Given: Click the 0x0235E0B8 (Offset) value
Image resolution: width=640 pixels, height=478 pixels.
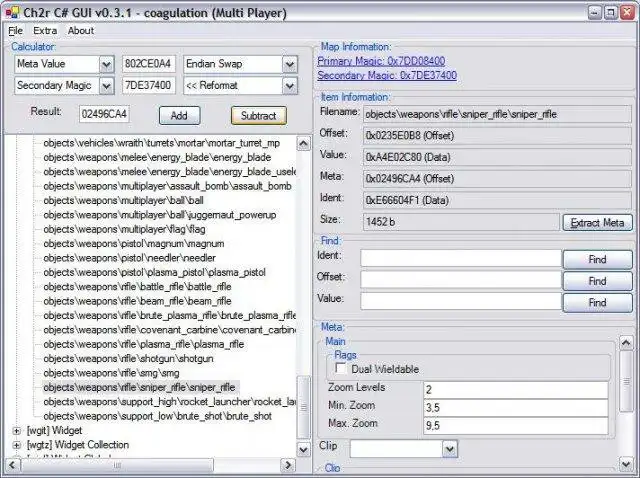Looking at the screenshot, I should (497, 136).
